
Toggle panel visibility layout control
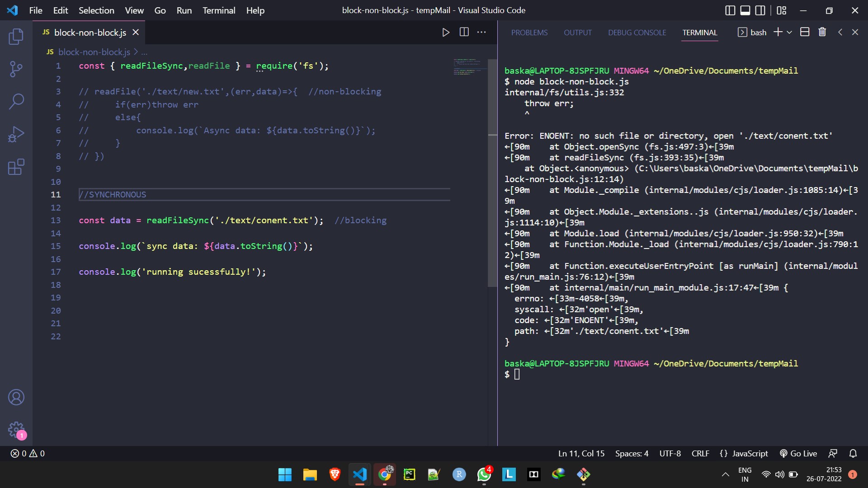pos(745,10)
